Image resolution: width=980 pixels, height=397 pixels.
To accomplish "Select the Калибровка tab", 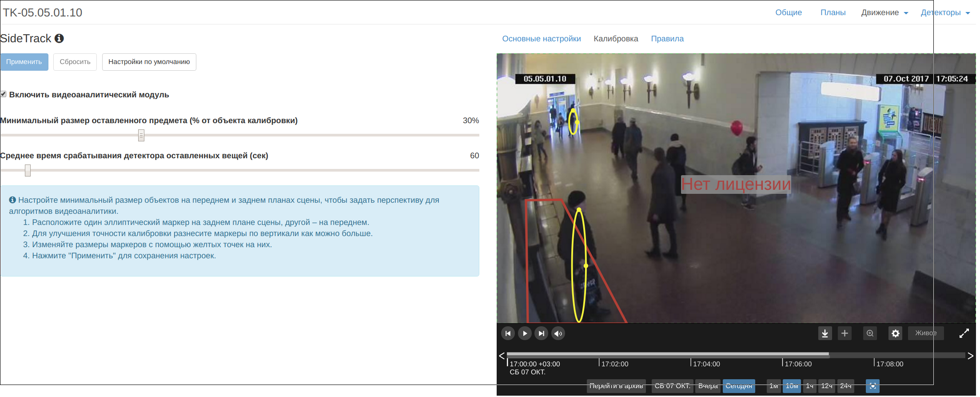I will [616, 39].
